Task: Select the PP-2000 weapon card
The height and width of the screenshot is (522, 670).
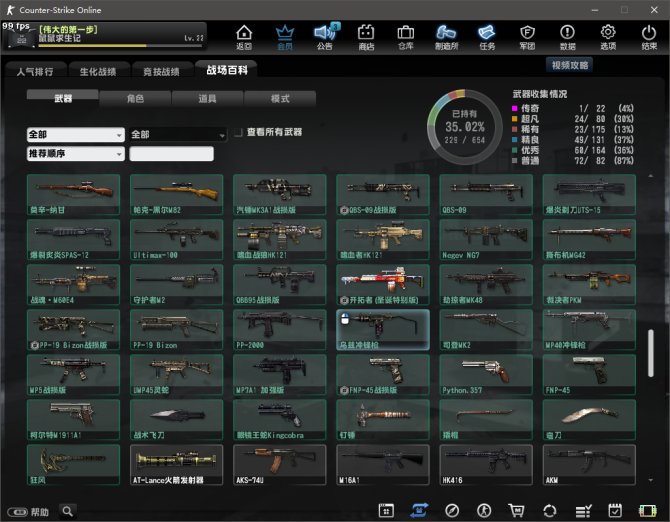Action: coord(279,330)
